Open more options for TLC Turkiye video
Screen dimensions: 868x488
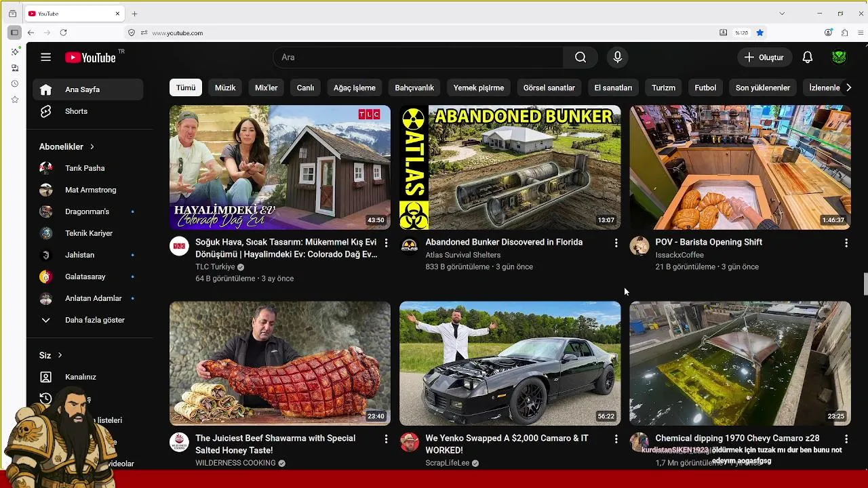pos(386,243)
